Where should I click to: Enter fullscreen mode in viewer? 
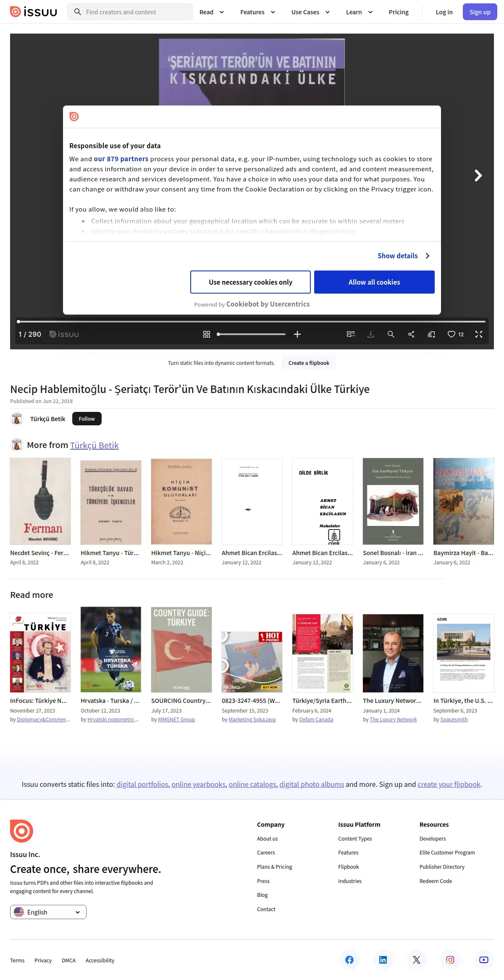coord(479,334)
